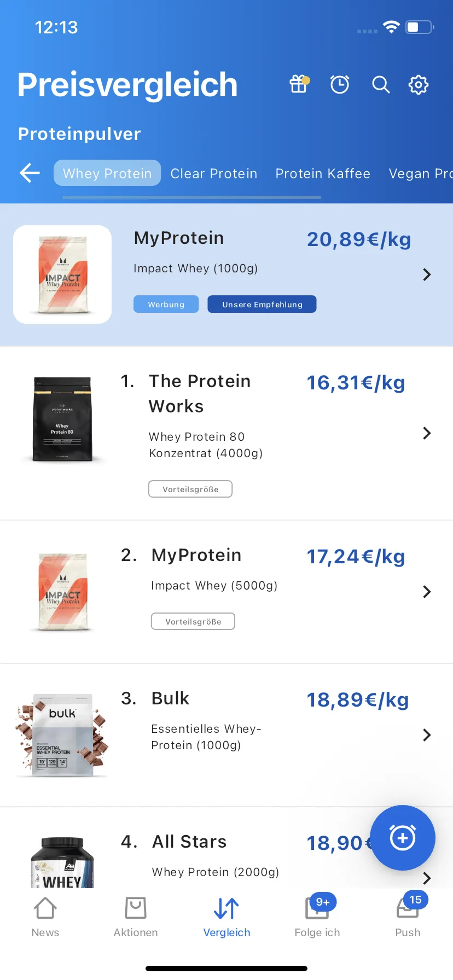Switch to Protein Kaffee category
The height and width of the screenshot is (980, 453).
click(323, 173)
